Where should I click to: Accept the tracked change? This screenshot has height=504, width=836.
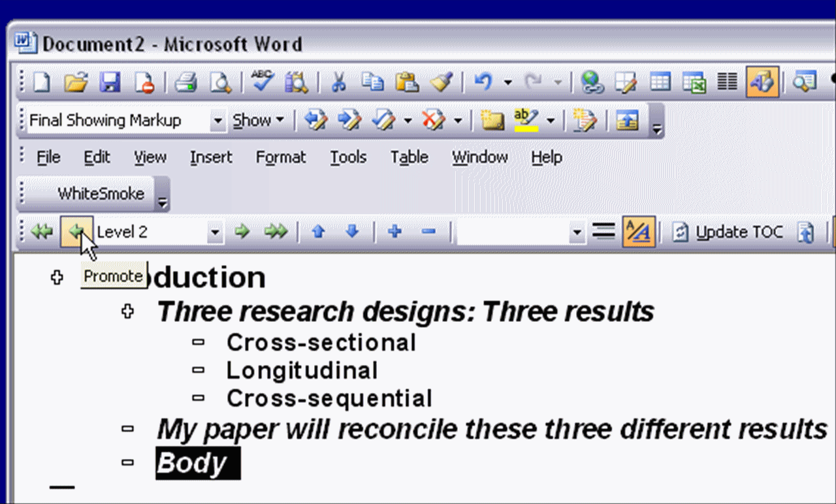(383, 120)
